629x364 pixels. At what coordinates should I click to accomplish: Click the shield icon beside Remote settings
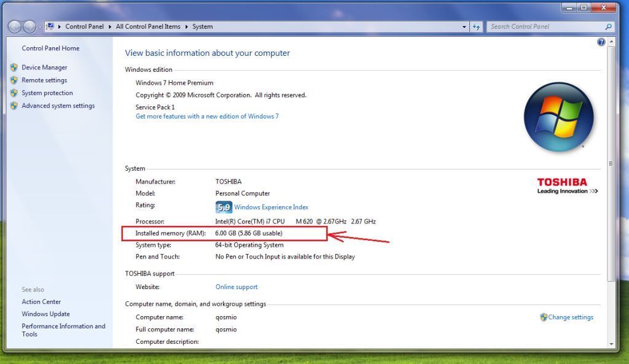pyautogui.click(x=14, y=80)
